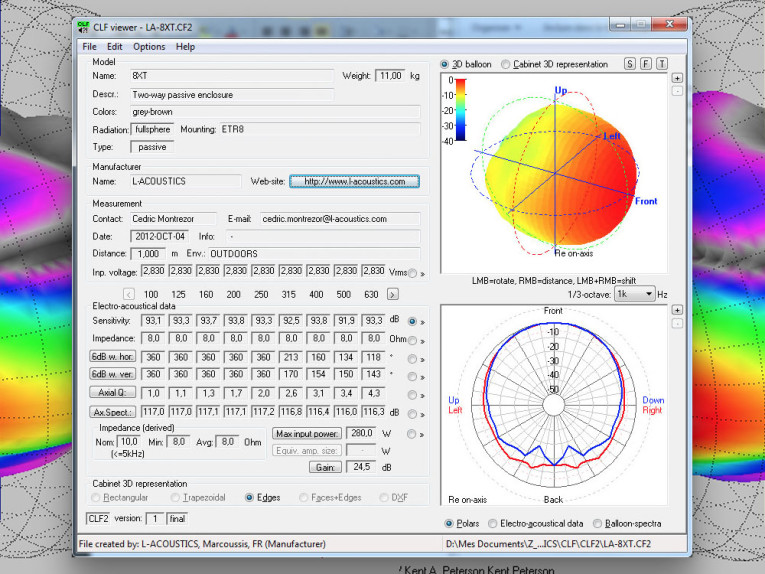
Task: Open the Edit menu
Action: point(114,47)
